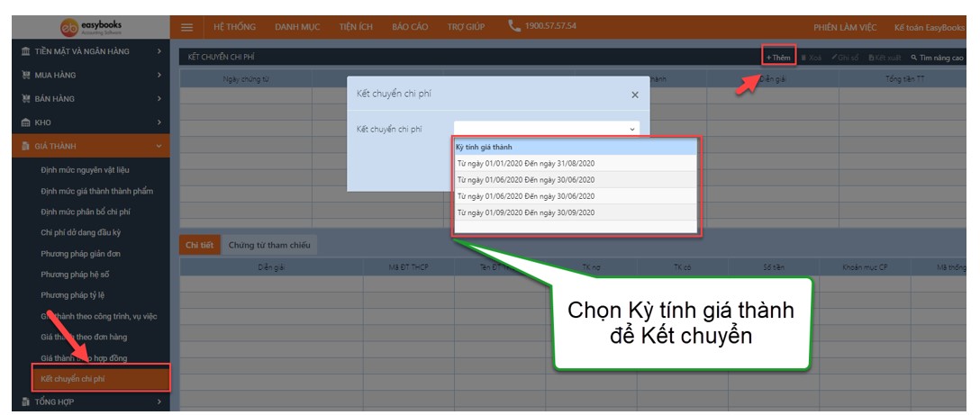980x415 pixels.
Task: Open Kết chuyển chi phí in sidebar
Action: [x=100, y=379]
